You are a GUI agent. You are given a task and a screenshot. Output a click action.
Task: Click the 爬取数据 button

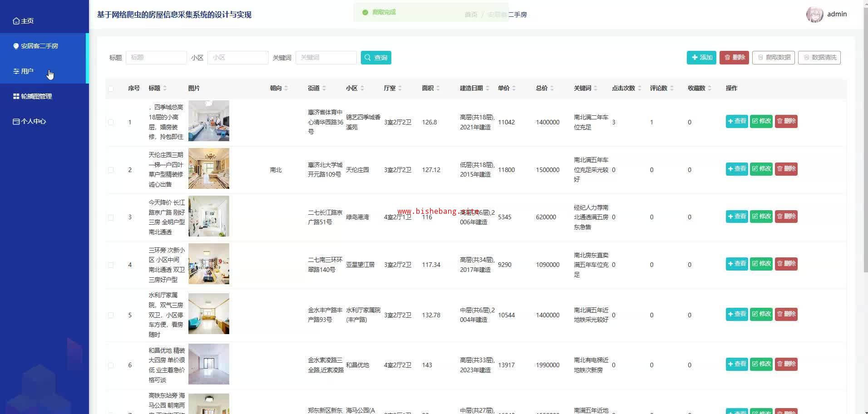[774, 58]
